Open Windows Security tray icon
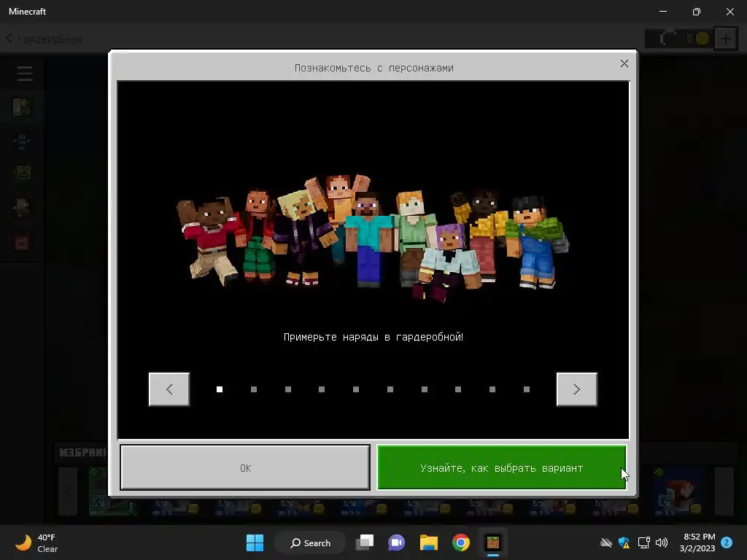This screenshot has width=747, height=560. coord(624,542)
